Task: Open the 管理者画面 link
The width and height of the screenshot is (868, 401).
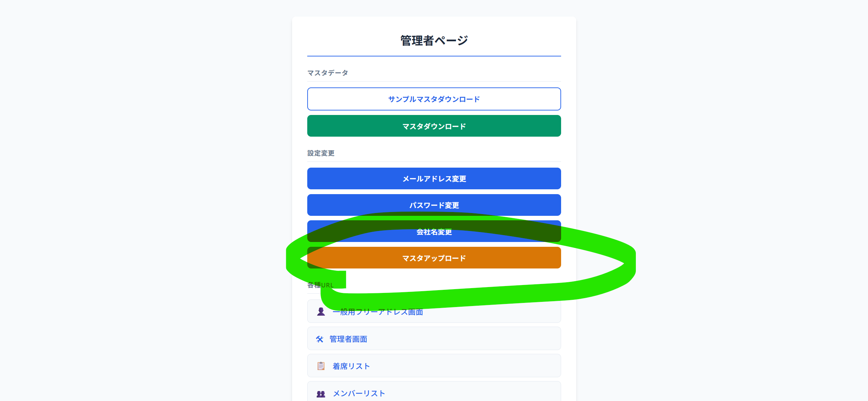Action: [x=348, y=339]
